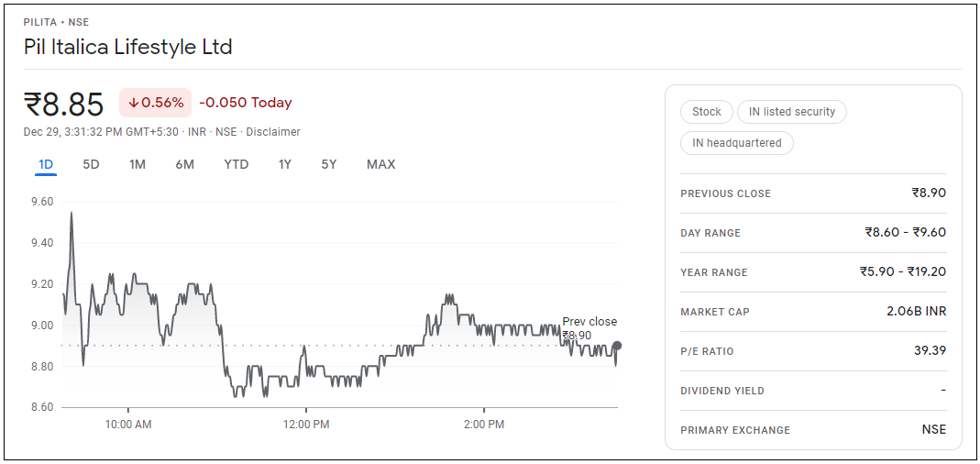
Task: Click the PREVIOUS CLOSE label
Action: pos(726,193)
